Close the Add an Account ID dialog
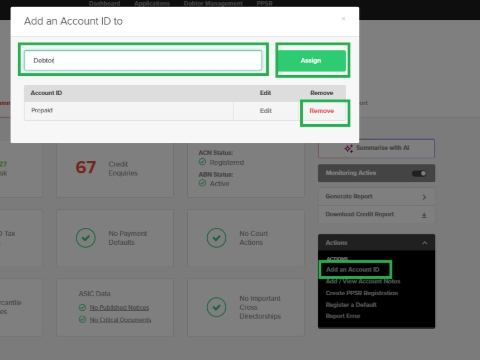This screenshot has width=480, height=360. tap(343, 19)
